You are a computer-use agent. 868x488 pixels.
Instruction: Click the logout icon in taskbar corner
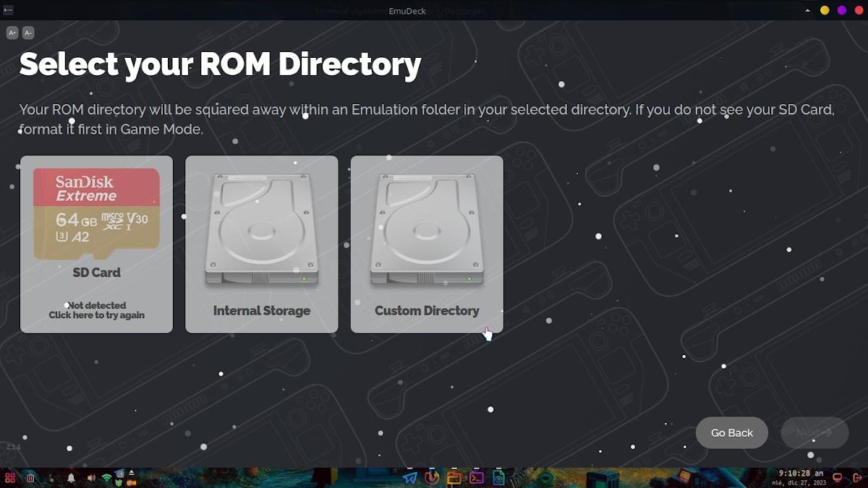[857, 478]
